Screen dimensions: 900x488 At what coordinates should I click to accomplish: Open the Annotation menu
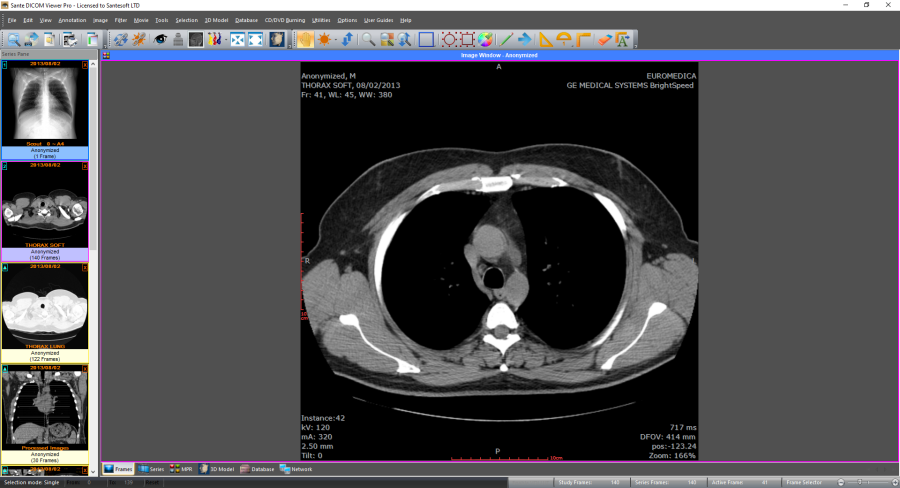(72, 20)
